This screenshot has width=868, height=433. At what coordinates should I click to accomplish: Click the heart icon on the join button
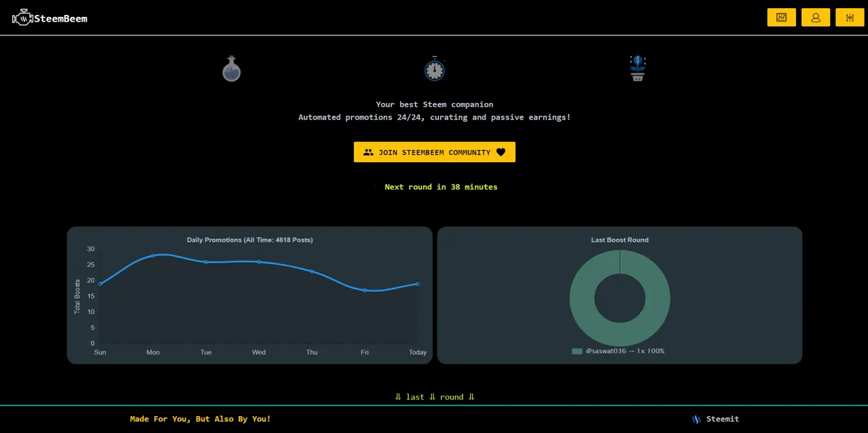pos(501,152)
